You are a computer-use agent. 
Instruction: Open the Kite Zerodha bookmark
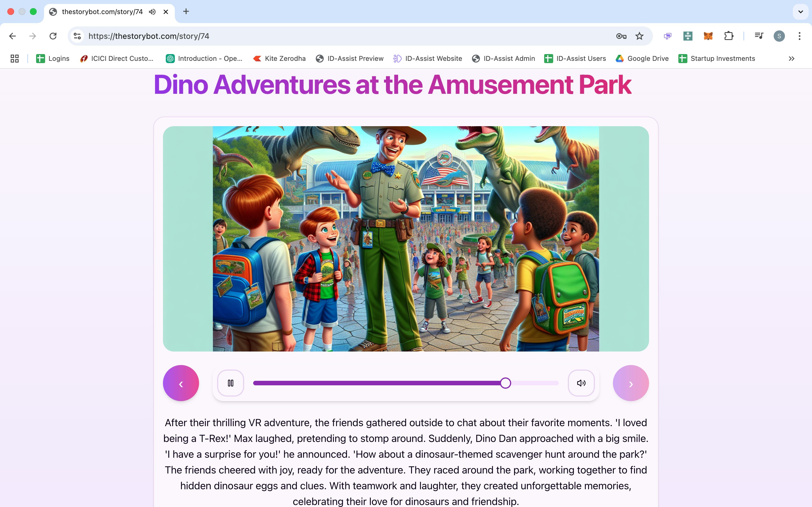[x=279, y=59]
